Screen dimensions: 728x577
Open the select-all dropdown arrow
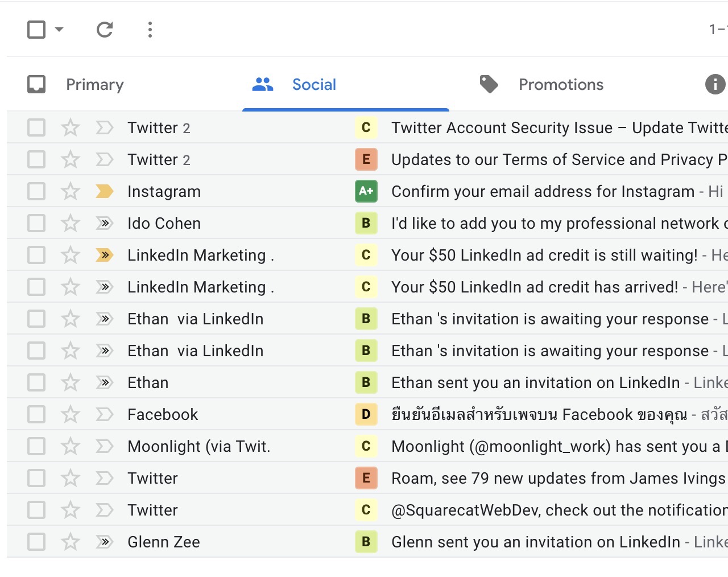pyautogui.click(x=59, y=30)
